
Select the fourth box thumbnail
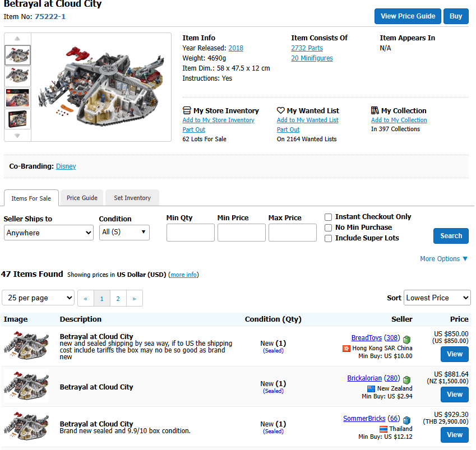pyautogui.click(x=17, y=119)
